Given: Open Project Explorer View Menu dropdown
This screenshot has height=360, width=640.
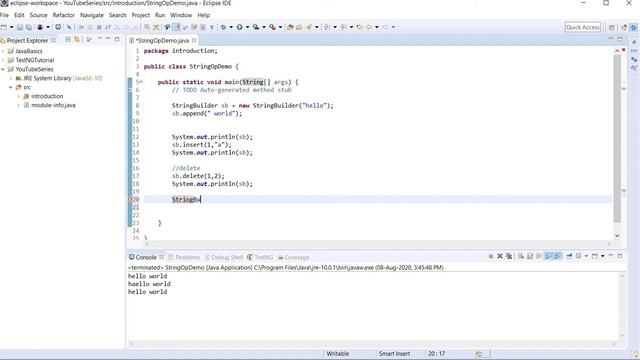Looking at the screenshot, I should tap(100, 39).
